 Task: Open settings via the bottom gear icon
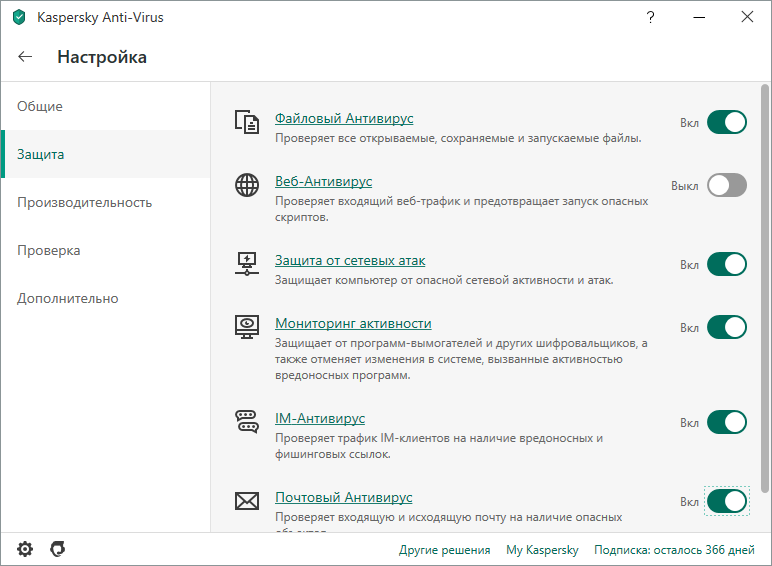click(x=25, y=549)
